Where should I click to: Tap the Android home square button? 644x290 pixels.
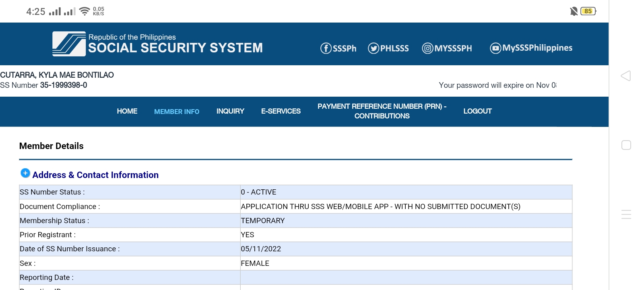click(626, 145)
